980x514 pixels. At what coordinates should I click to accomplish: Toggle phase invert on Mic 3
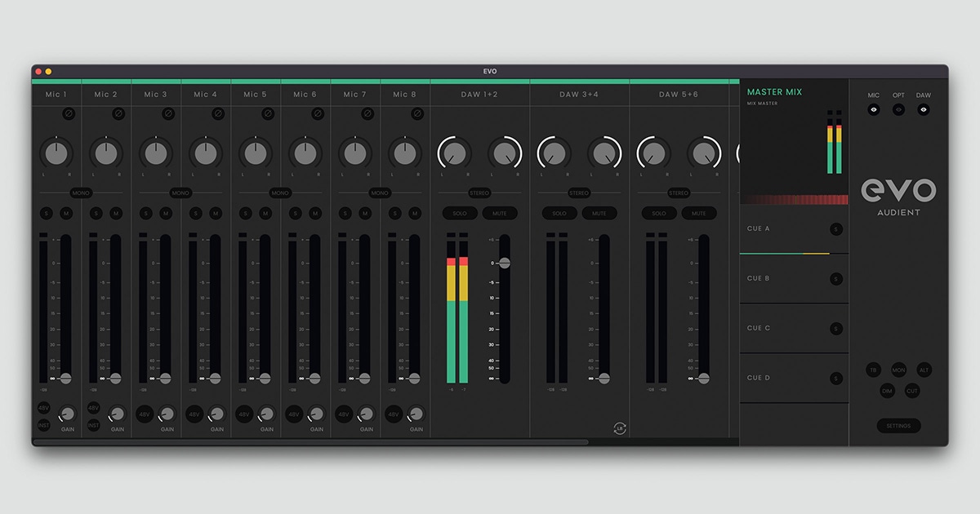(168, 113)
